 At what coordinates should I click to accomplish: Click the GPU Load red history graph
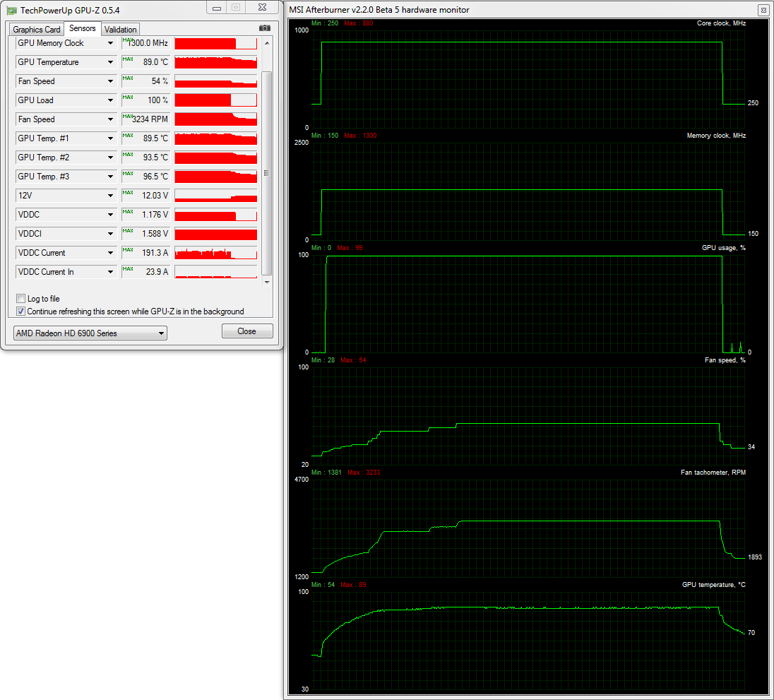pyautogui.click(x=215, y=100)
